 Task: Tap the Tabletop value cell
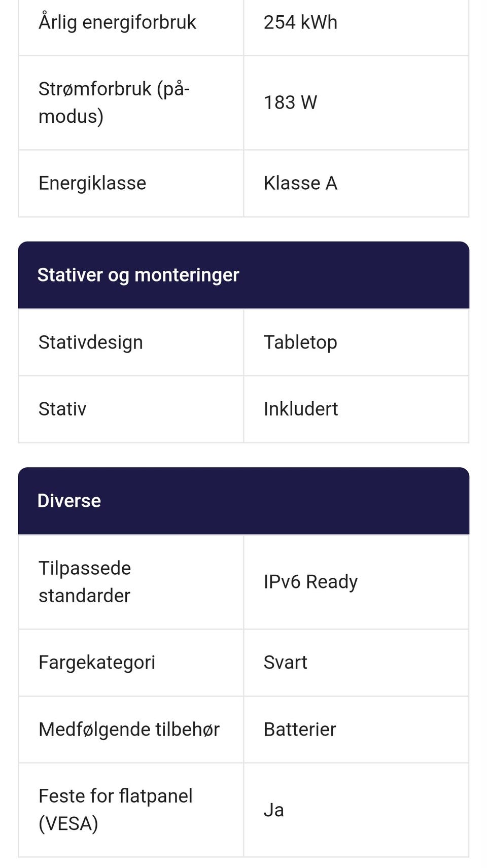pos(300,342)
